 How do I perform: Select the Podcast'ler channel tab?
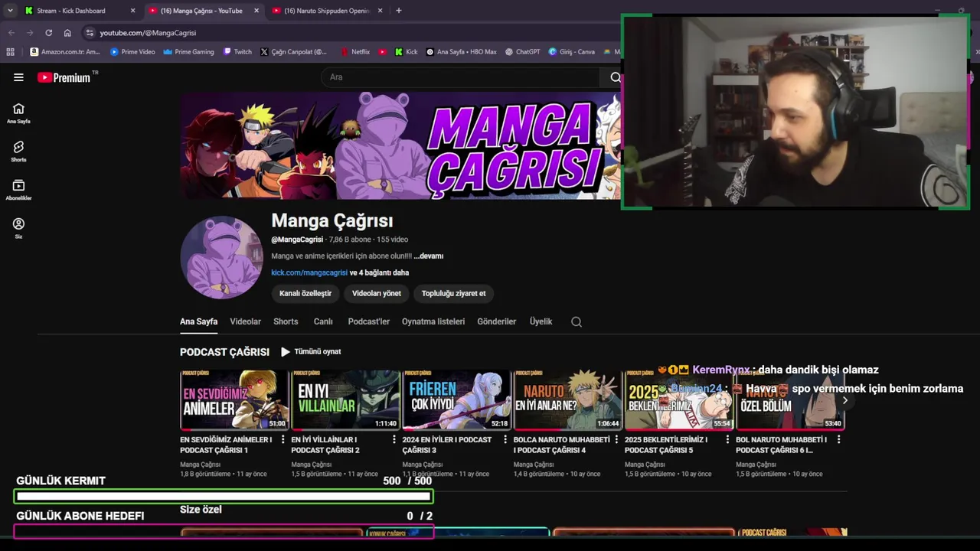tap(369, 322)
